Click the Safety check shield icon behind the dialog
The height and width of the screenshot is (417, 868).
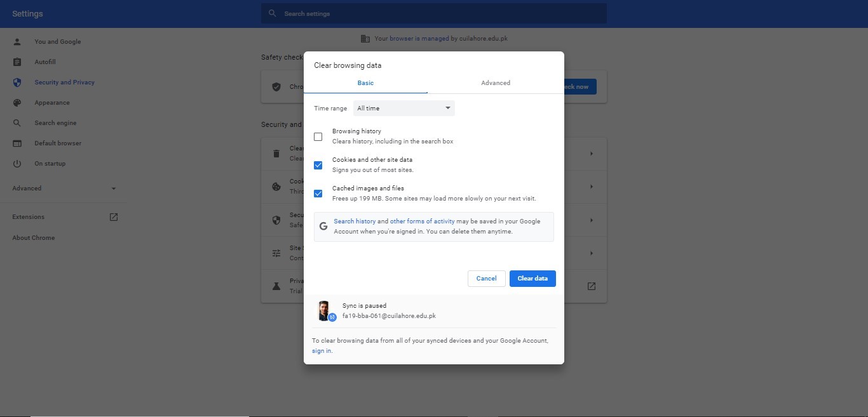tap(276, 87)
